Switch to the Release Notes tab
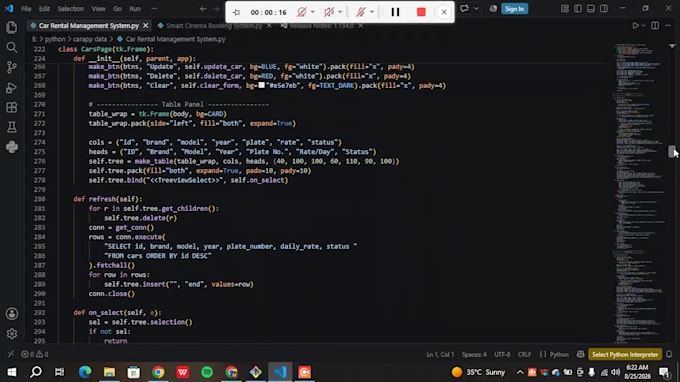 pyautogui.click(x=321, y=26)
